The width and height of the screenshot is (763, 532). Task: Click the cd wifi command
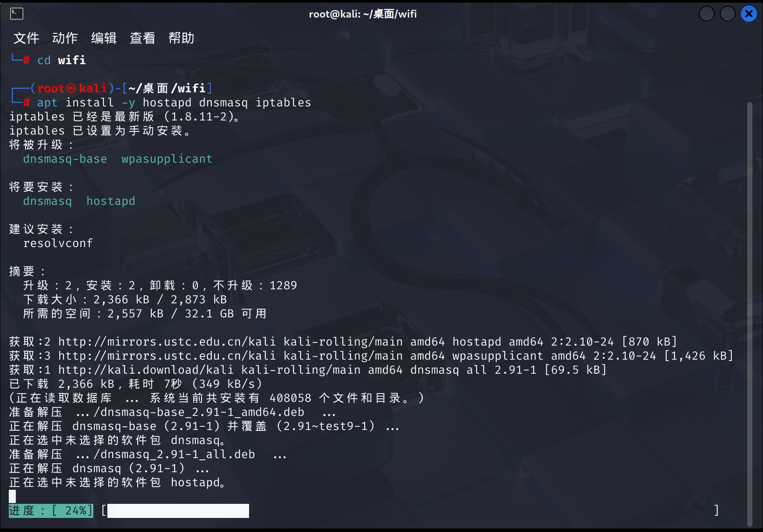(62, 60)
